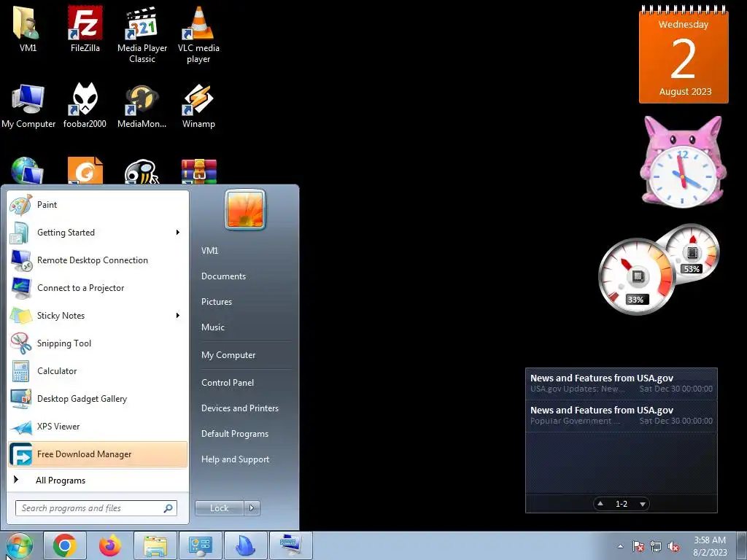Open the control panel style taskbar icon
Viewport: 747px width, 560px height.
click(201, 545)
